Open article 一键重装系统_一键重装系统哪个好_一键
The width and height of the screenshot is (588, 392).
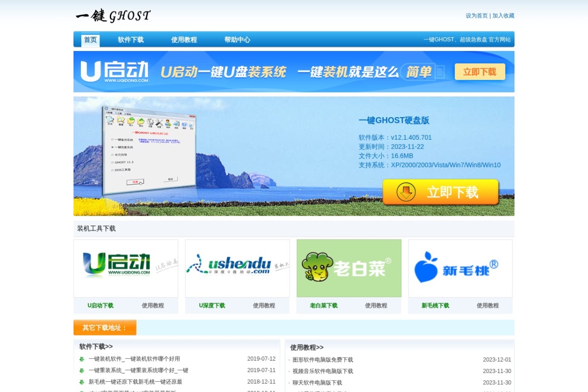point(138,370)
